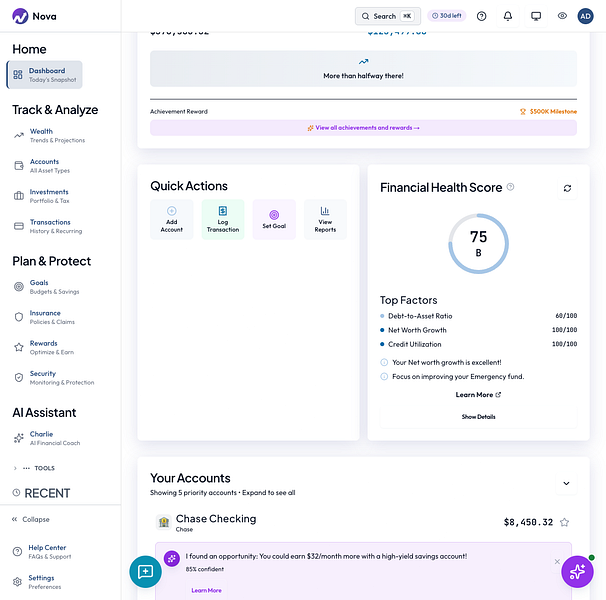This screenshot has width=606, height=600.
Task: Collapse the sidebar
Action: 31,519
